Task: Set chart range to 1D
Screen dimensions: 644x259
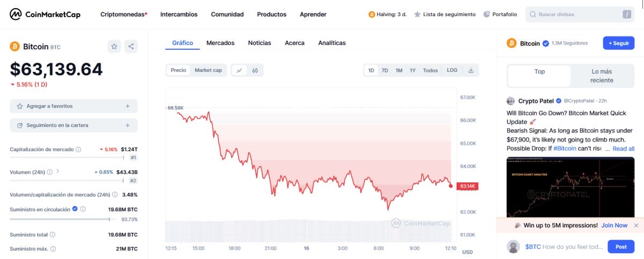Action: click(371, 70)
